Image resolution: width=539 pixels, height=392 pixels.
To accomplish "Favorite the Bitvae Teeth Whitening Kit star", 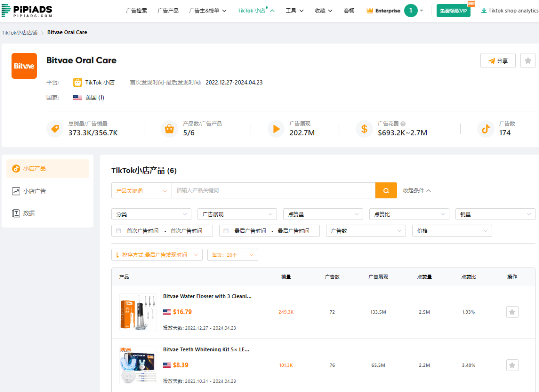I will click(x=512, y=365).
